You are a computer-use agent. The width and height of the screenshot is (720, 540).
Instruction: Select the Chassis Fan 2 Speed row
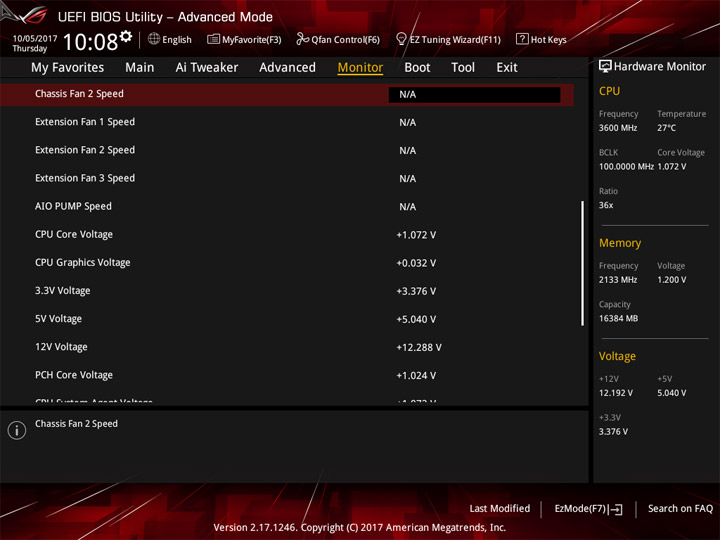coord(287,95)
